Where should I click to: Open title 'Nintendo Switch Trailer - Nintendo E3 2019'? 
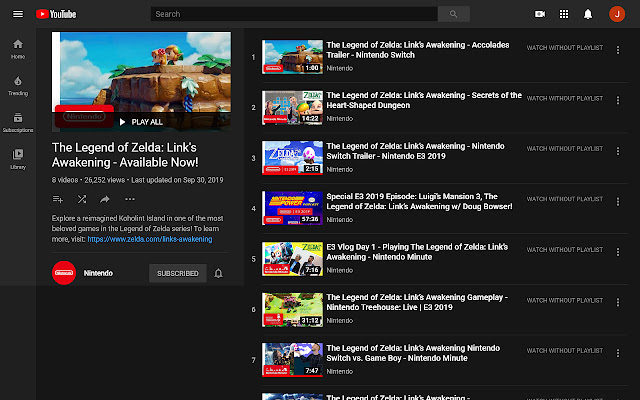[x=415, y=151]
